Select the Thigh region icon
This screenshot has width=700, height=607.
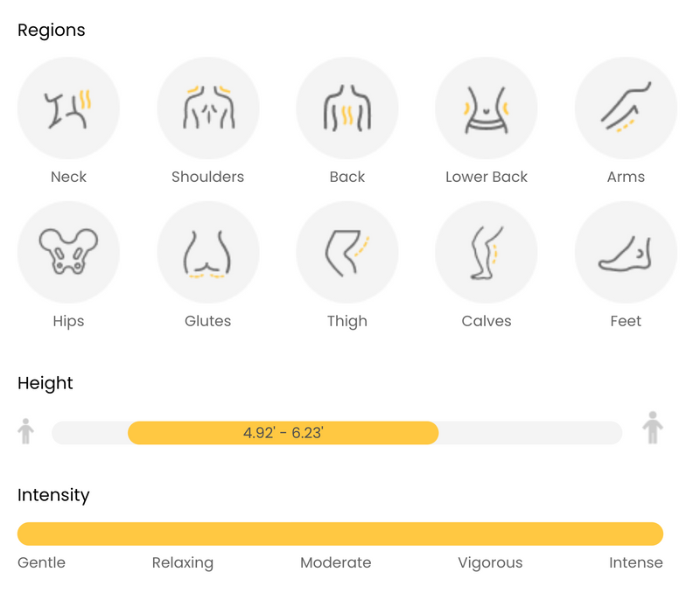click(x=346, y=252)
